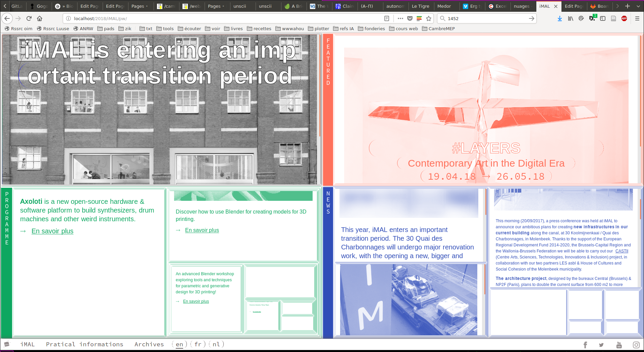This screenshot has height=352, width=644.
Task: Click En savoir plus under Axoloti
Action: pos(52,231)
